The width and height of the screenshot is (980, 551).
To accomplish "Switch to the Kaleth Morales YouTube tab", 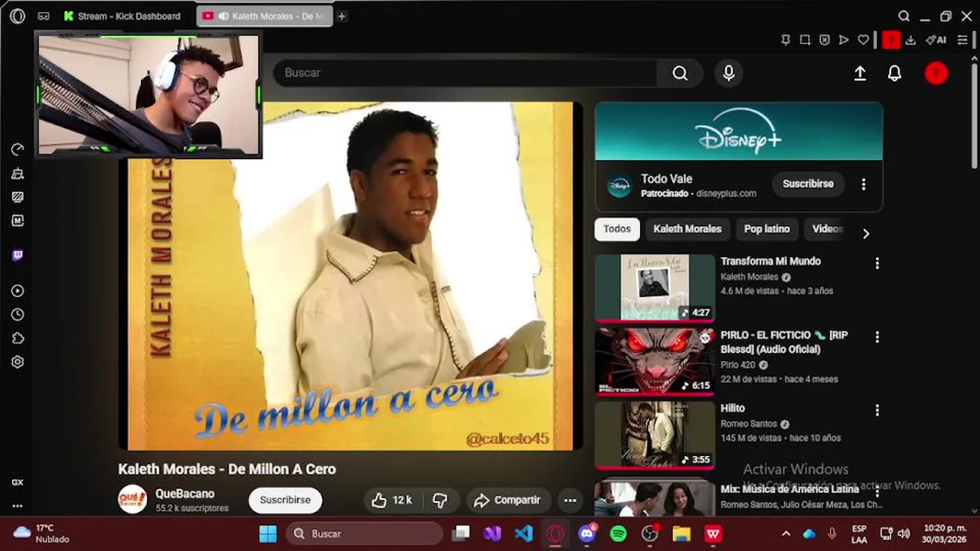I will tap(264, 16).
